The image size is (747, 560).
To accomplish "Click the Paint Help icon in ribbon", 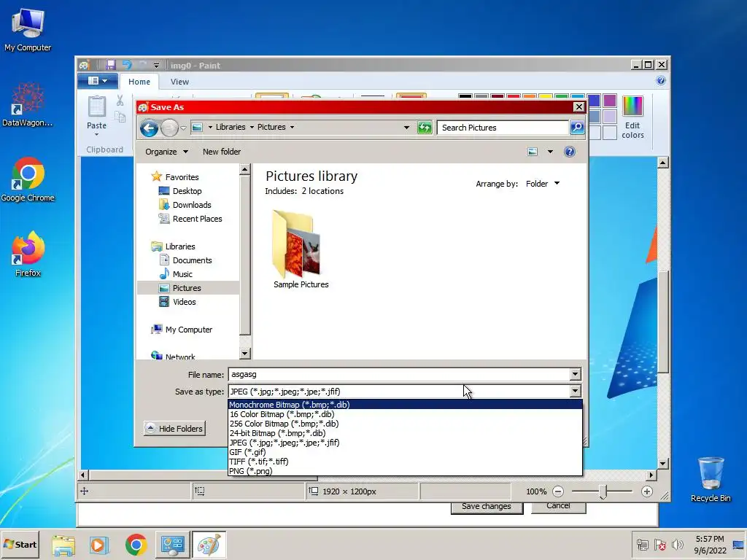I will [x=661, y=80].
